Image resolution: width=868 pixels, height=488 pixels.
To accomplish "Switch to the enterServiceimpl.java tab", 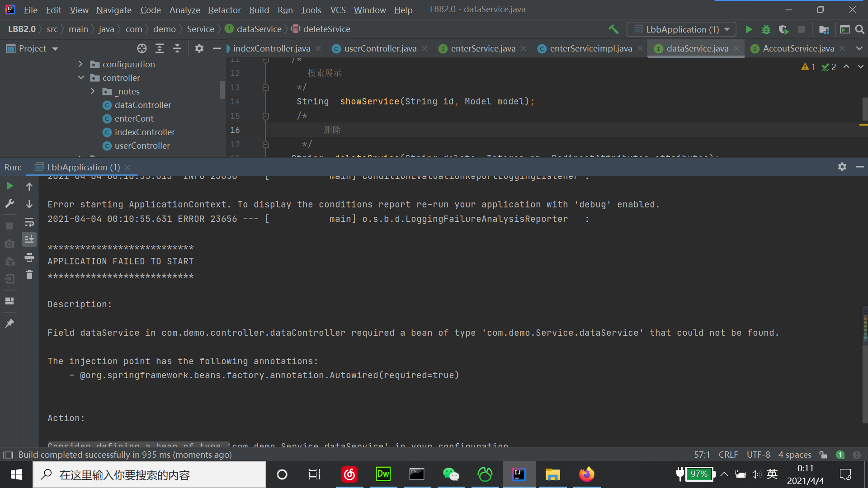I will pos(590,48).
